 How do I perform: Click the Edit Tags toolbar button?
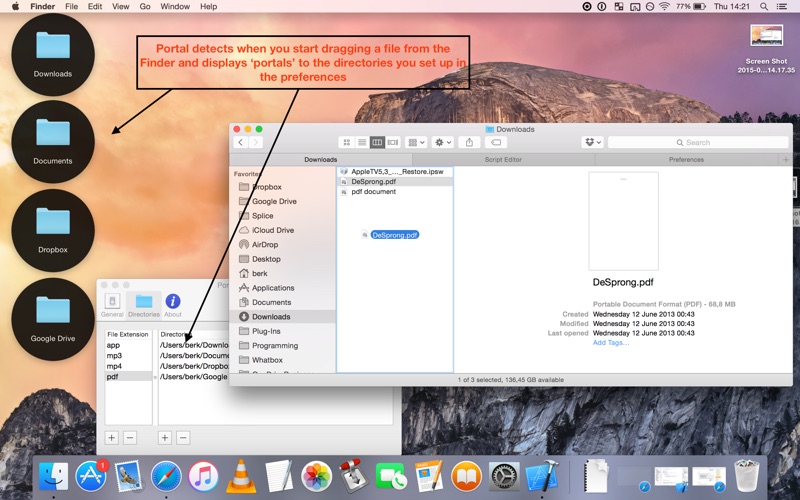[x=495, y=142]
